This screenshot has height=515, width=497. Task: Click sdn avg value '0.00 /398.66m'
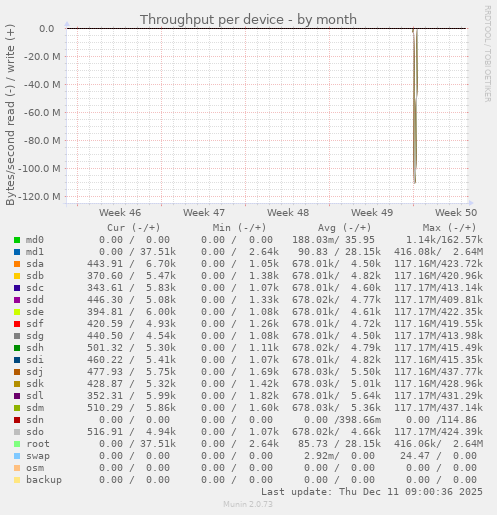coord(342,420)
